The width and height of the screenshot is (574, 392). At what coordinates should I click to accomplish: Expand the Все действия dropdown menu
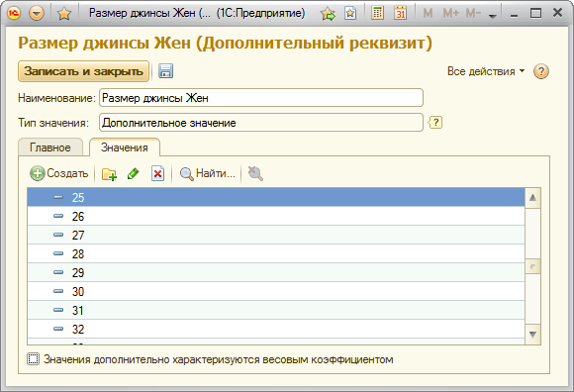(x=486, y=71)
